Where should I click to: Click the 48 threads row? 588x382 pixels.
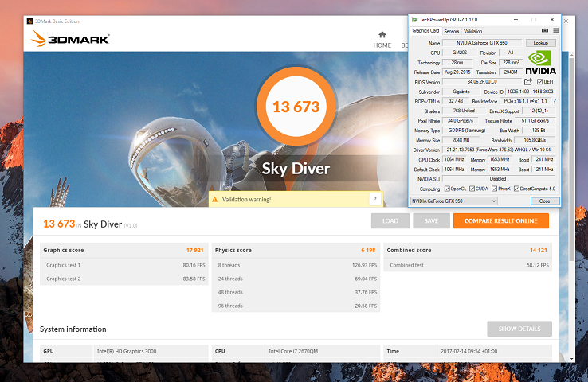pos(296,292)
